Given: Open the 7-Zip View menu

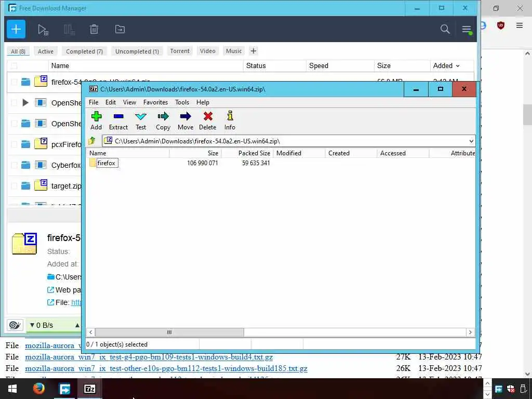Looking at the screenshot, I should coord(129,102).
